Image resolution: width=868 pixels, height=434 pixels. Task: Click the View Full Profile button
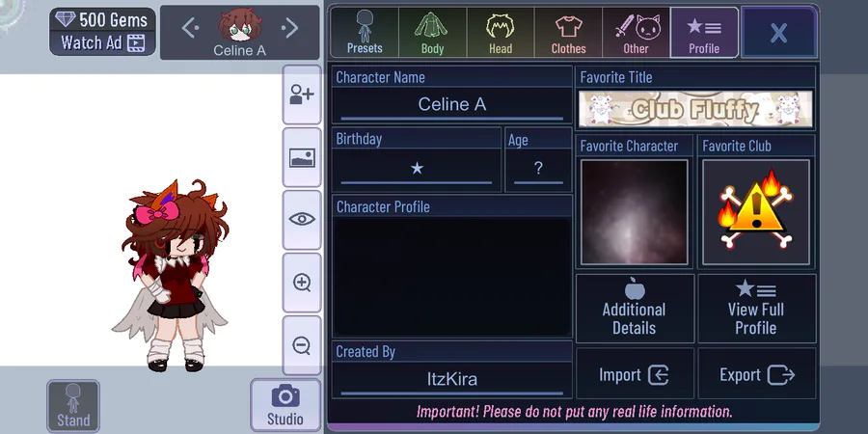tap(756, 309)
